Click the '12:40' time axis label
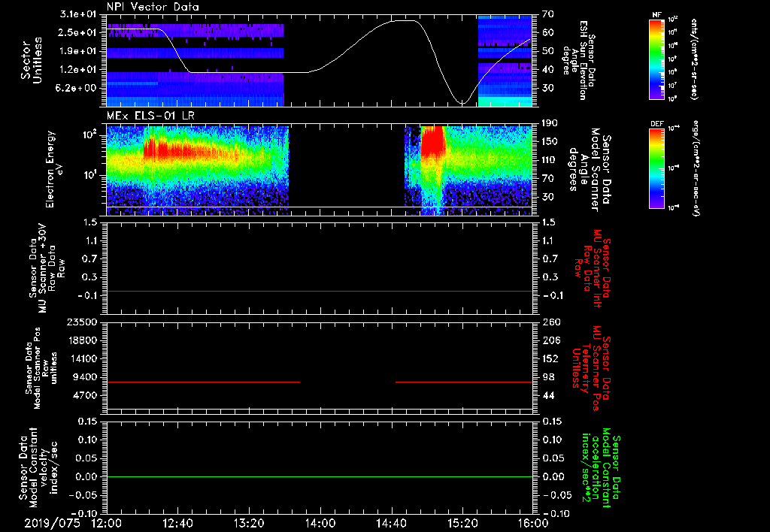 [177, 523]
